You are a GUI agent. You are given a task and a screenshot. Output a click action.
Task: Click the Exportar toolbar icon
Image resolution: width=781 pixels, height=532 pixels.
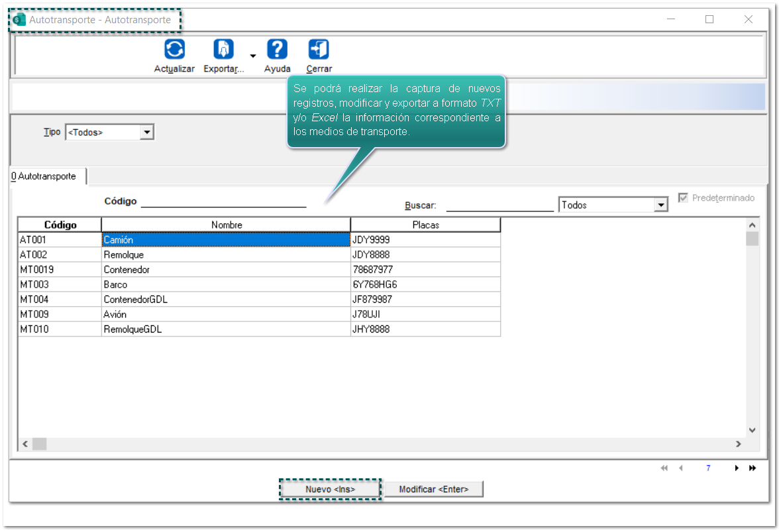pyautogui.click(x=223, y=50)
